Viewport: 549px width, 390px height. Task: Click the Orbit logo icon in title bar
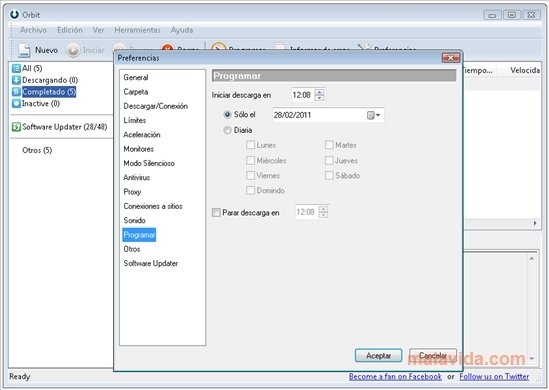14,14
